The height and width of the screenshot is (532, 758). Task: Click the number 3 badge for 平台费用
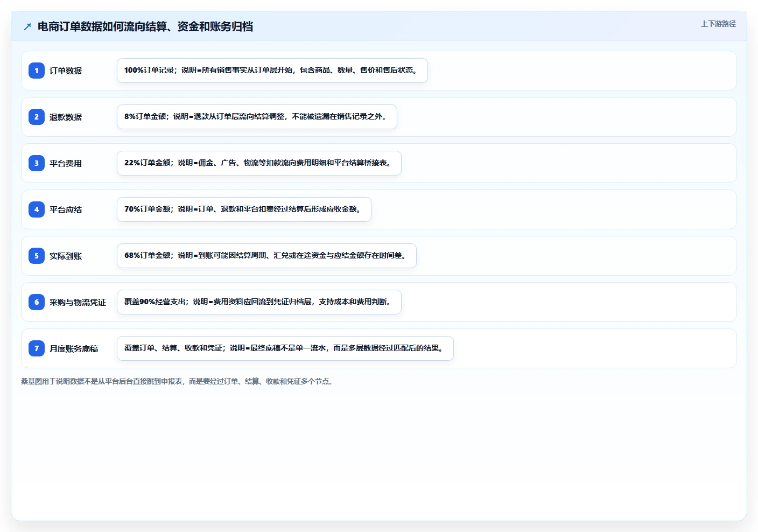(x=37, y=163)
